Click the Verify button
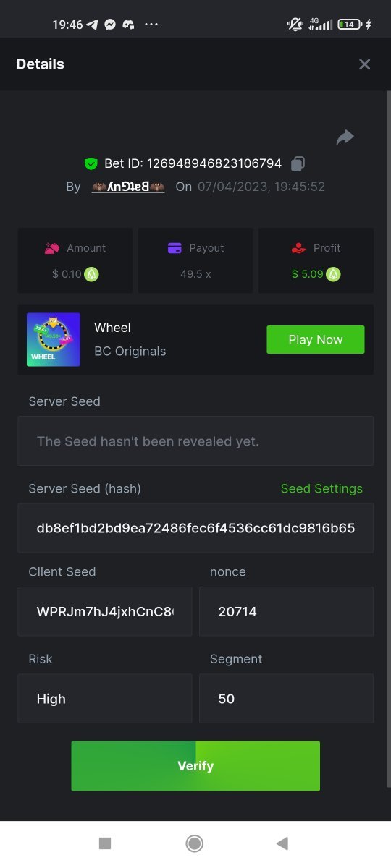Viewport: 391px width, 868px height. (x=195, y=766)
